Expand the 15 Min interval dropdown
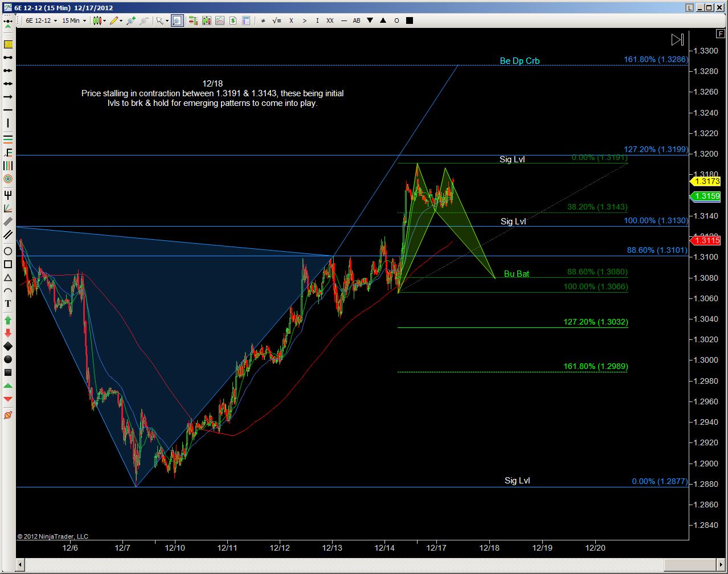728x574 pixels. pos(74,20)
